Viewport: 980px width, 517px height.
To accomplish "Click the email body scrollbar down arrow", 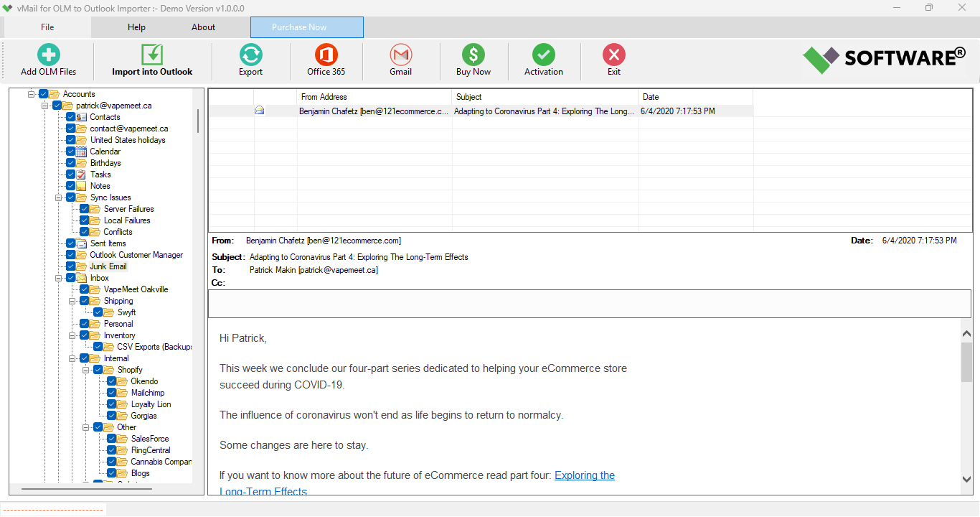I will coord(966,479).
